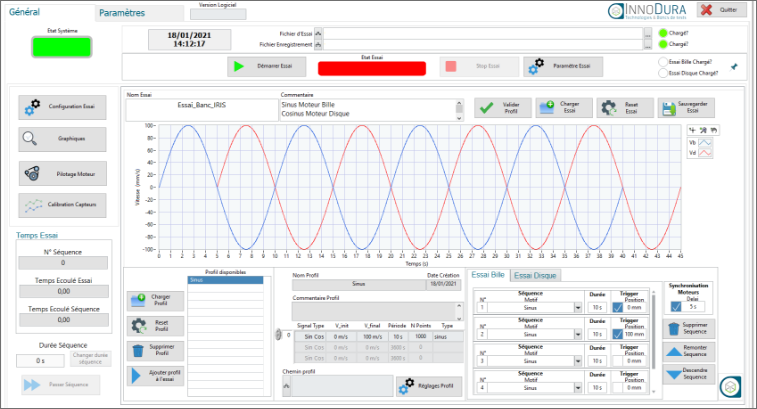The height and width of the screenshot is (409, 757).
Task: Enable Trigger checkbox for sequence 4
Action: (x=617, y=388)
